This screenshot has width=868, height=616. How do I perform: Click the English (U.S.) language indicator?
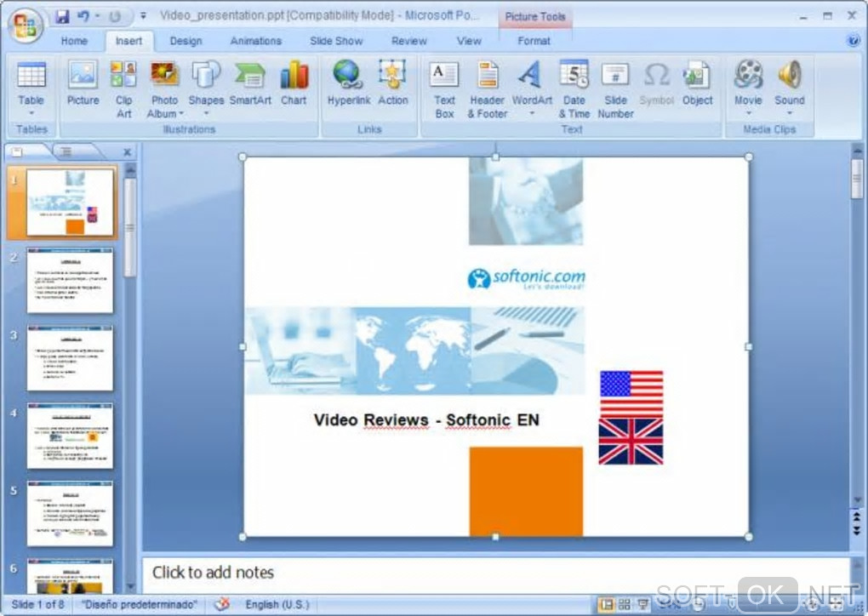pos(277,604)
